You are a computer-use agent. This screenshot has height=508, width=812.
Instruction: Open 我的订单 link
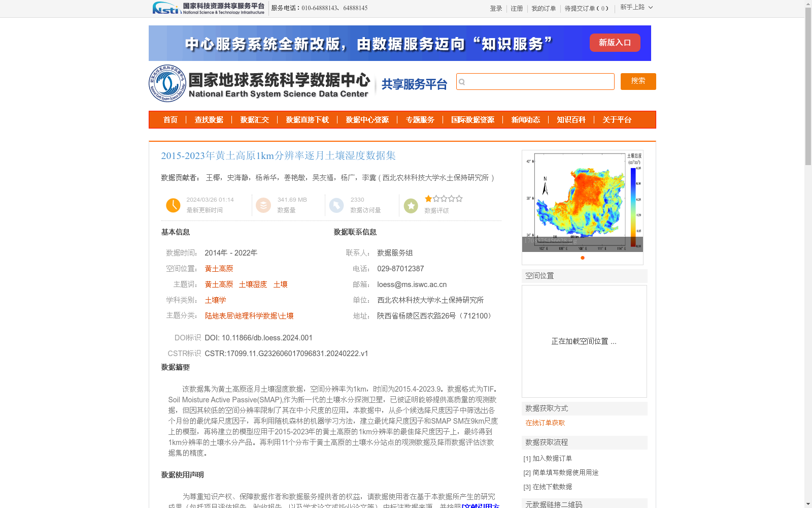(x=544, y=9)
